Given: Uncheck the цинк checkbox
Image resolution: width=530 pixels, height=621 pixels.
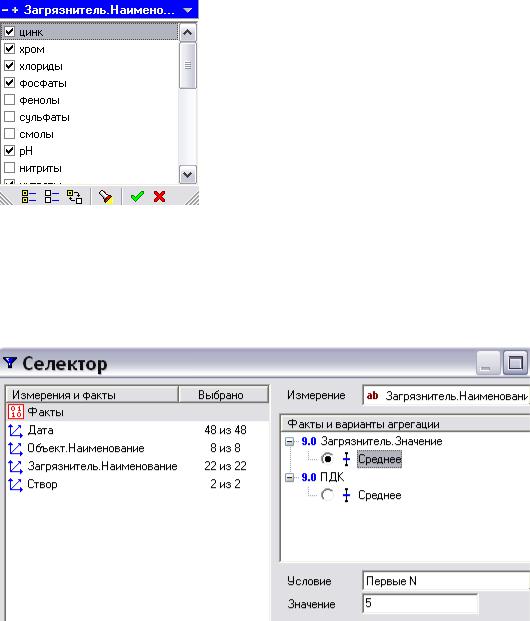Looking at the screenshot, I should [x=9, y=31].
